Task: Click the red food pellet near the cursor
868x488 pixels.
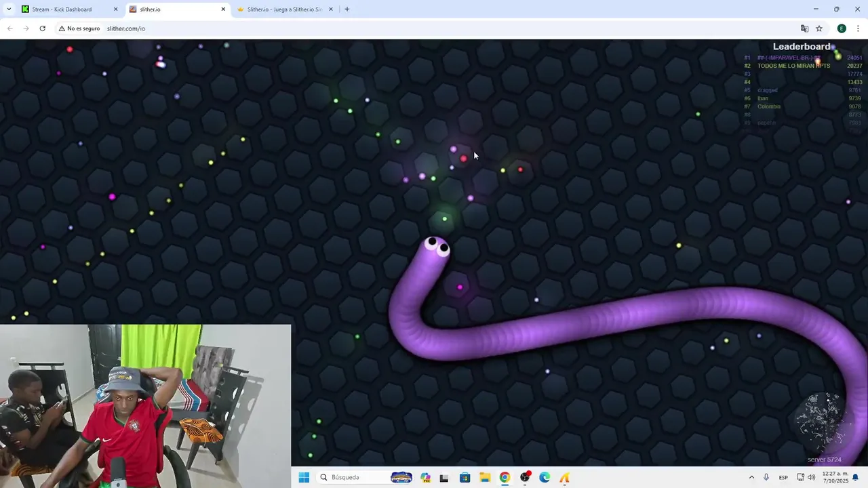Action: click(464, 159)
